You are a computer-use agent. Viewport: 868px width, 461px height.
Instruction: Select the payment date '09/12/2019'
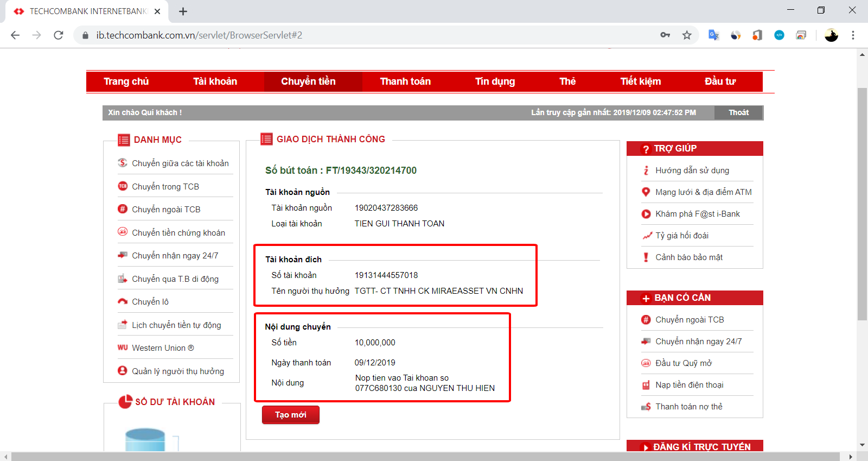point(375,363)
